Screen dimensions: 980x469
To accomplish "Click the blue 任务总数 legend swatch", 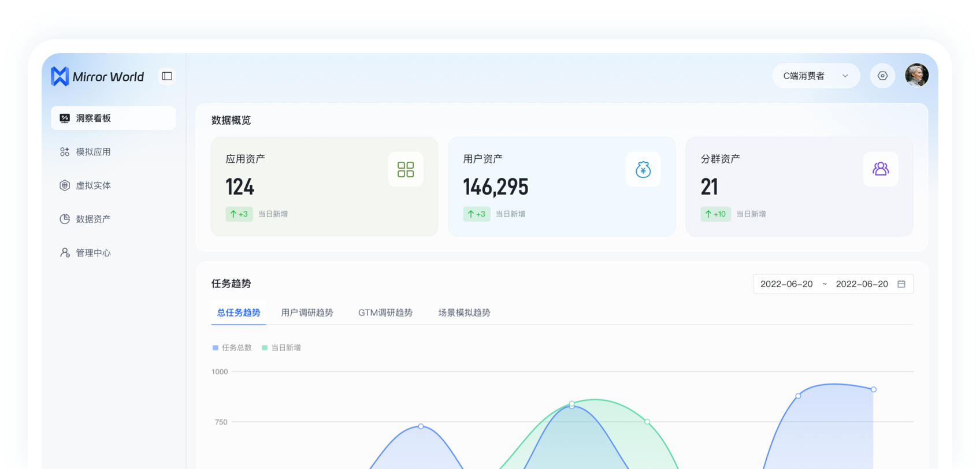I will pos(216,348).
